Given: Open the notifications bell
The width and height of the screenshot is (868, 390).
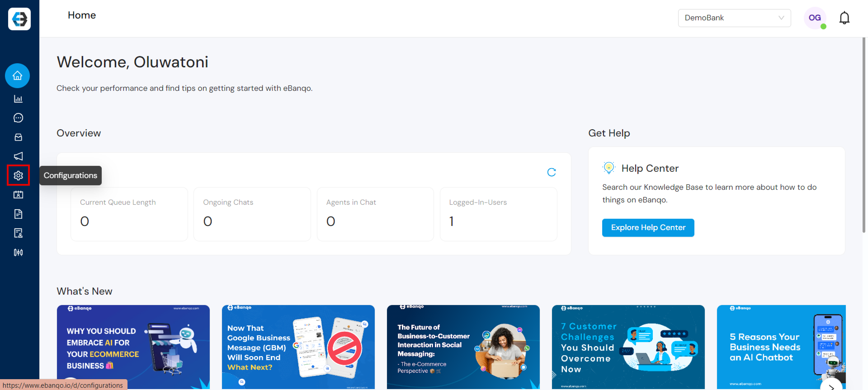Looking at the screenshot, I should 844,18.
